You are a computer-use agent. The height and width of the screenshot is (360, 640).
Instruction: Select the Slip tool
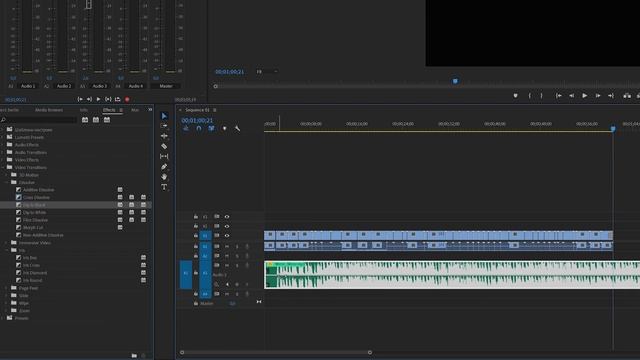(164, 156)
